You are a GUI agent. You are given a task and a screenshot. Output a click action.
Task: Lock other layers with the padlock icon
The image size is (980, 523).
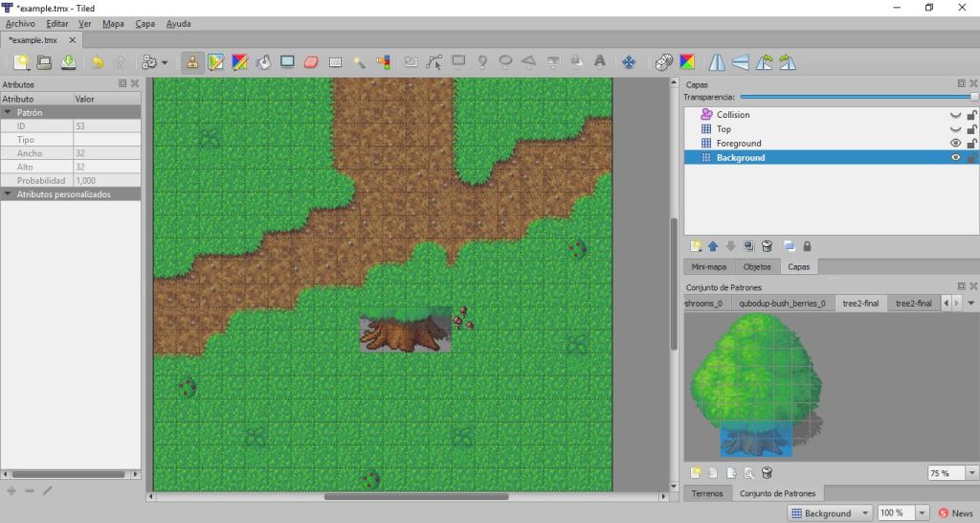(x=807, y=246)
